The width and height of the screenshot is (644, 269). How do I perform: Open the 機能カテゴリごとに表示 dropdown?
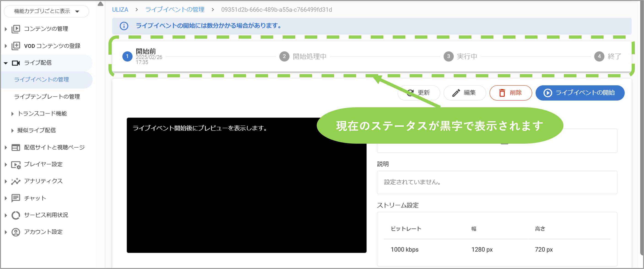[46, 11]
